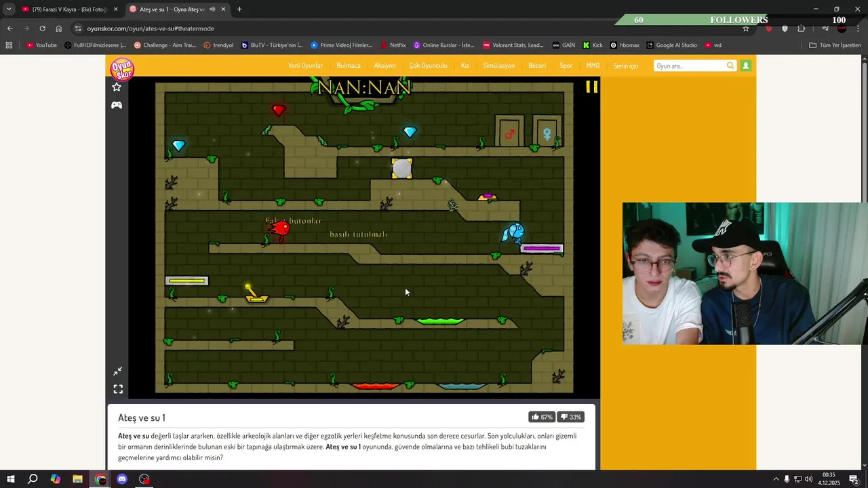
Task: Click the OyunSkor site logo
Action: (x=123, y=68)
